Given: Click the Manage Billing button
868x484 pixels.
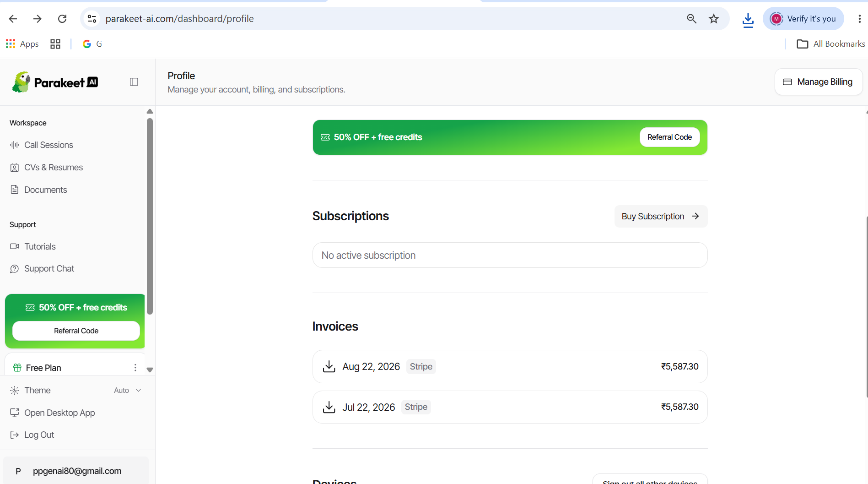Looking at the screenshot, I should pos(818,82).
